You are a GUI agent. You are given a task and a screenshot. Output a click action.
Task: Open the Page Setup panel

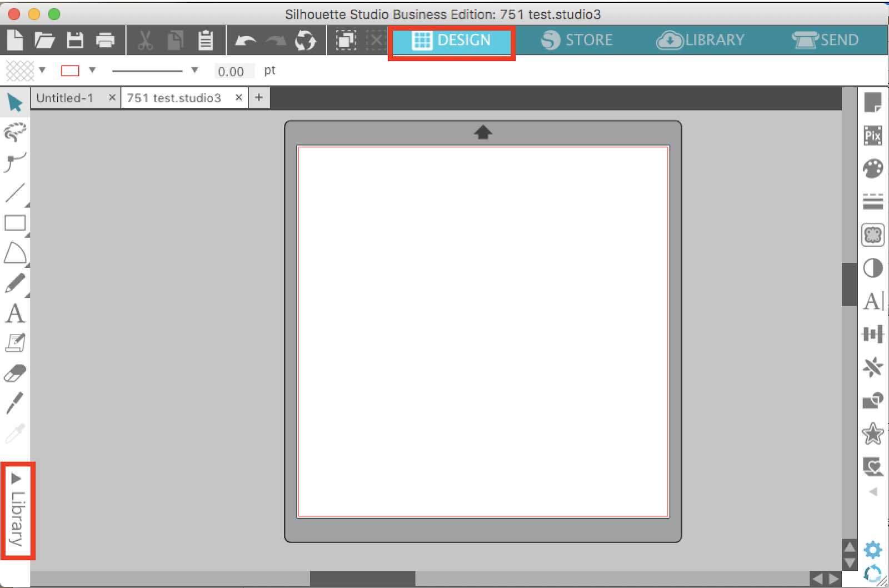click(873, 103)
